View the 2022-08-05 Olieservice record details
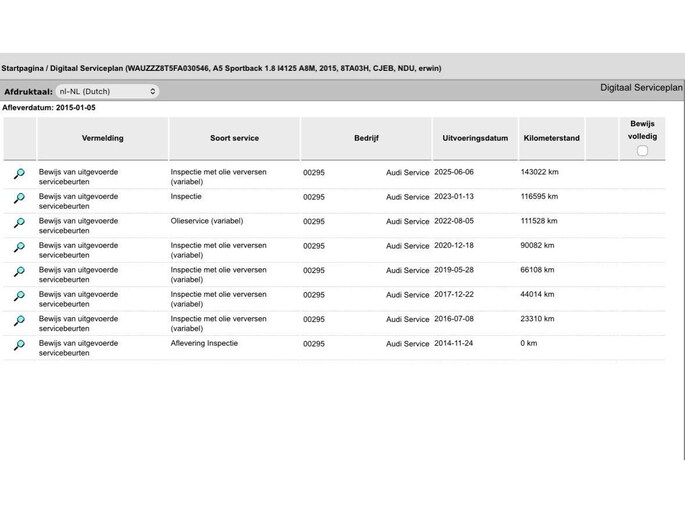 coord(19,223)
